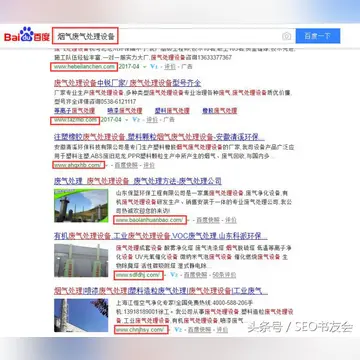
Task: Click 百度快照 next to www.ahqxhb.com
Action: coord(126,165)
